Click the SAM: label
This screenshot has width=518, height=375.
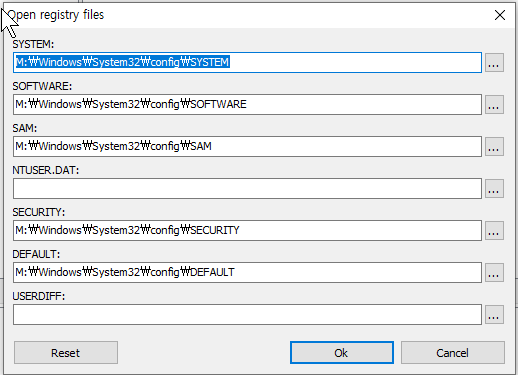(x=25, y=128)
